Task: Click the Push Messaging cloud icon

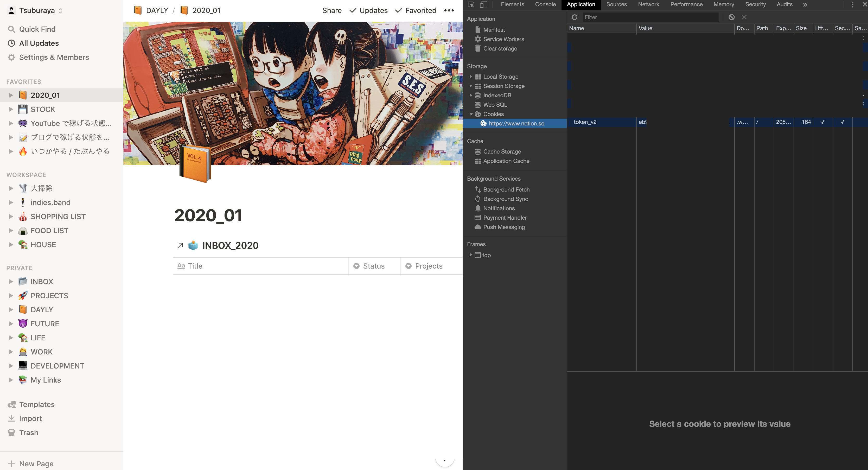Action: tap(478, 227)
